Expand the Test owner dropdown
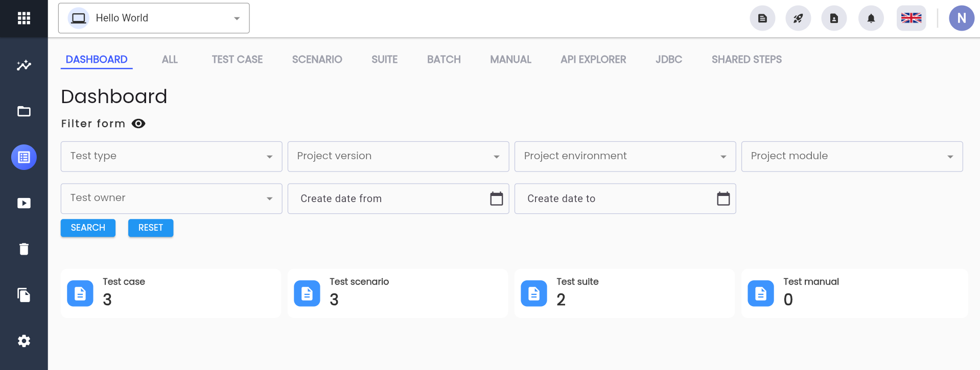Image resolution: width=980 pixels, height=370 pixels. click(171, 199)
